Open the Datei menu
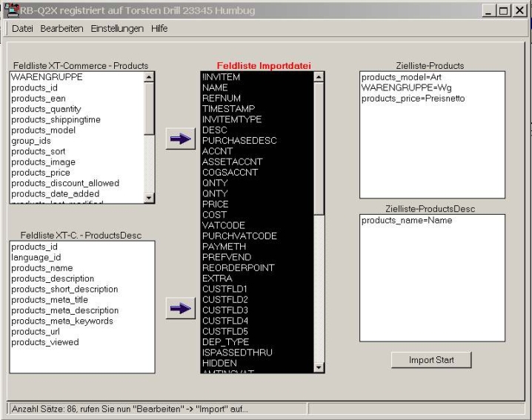Image resolution: width=532 pixels, height=420 pixels. (x=22, y=28)
